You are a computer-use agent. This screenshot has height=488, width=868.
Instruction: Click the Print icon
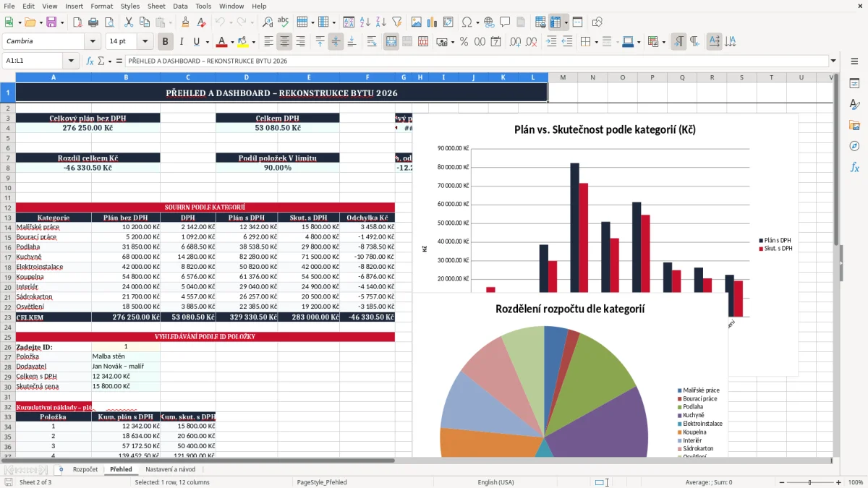click(93, 22)
